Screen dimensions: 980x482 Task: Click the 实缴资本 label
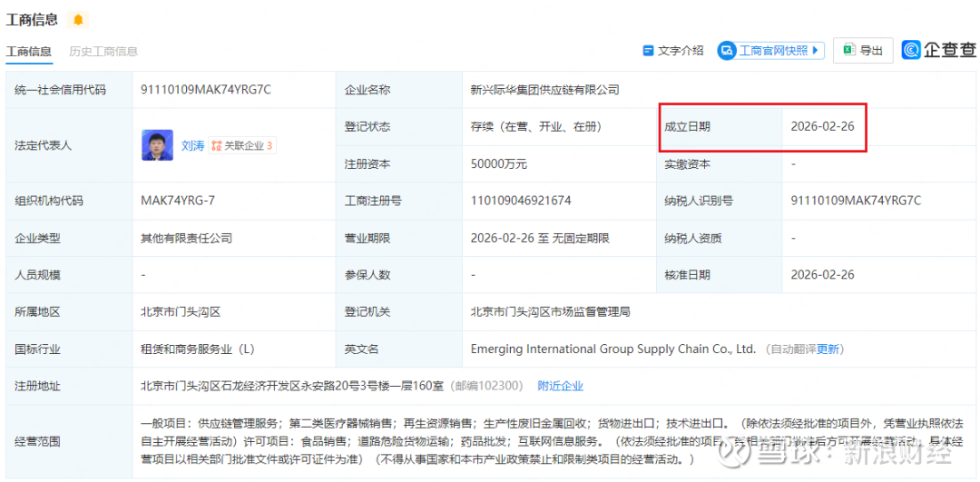(688, 163)
